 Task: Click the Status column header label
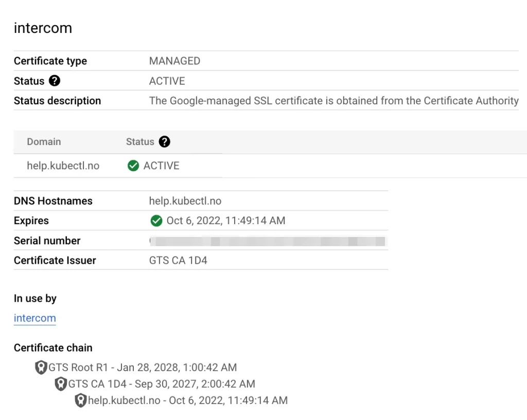pyautogui.click(x=140, y=142)
